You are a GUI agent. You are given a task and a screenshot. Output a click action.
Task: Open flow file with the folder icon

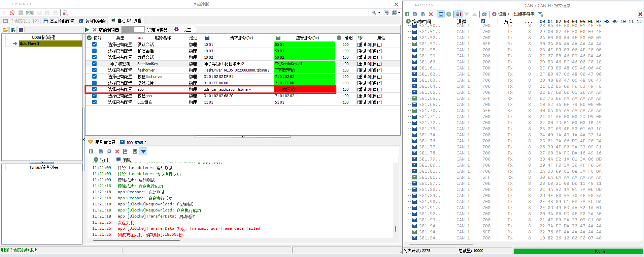[x=5, y=30]
